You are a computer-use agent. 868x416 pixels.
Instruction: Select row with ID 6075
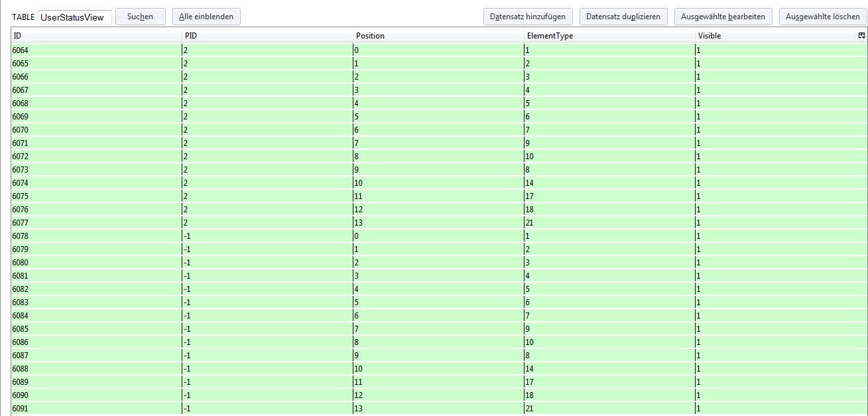(x=438, y=196)
